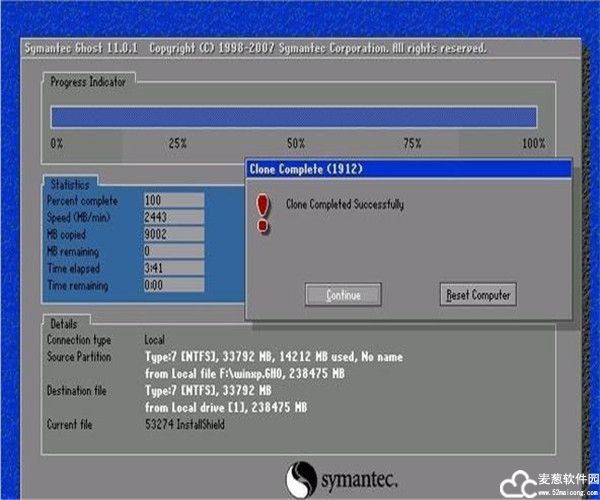Screen dimensions: 600x500
Task: Select the Time remaining value field
Action: pyautogui.click(x=173, y=286)
